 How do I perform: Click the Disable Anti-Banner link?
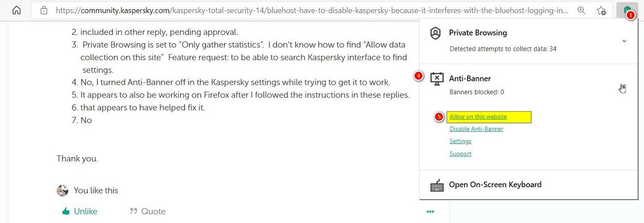point(476,129)
